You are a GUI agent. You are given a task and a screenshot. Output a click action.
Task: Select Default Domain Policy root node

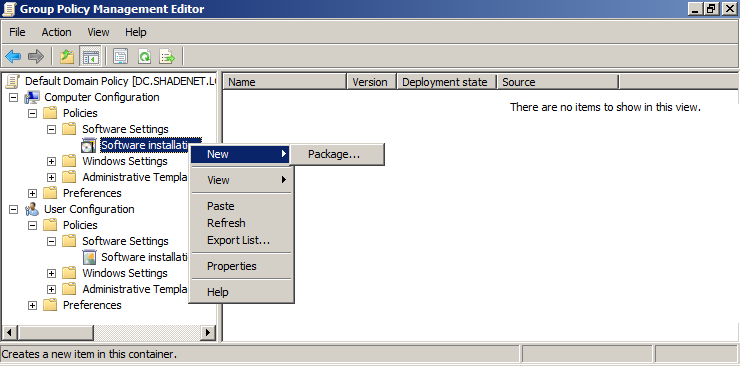120,81
